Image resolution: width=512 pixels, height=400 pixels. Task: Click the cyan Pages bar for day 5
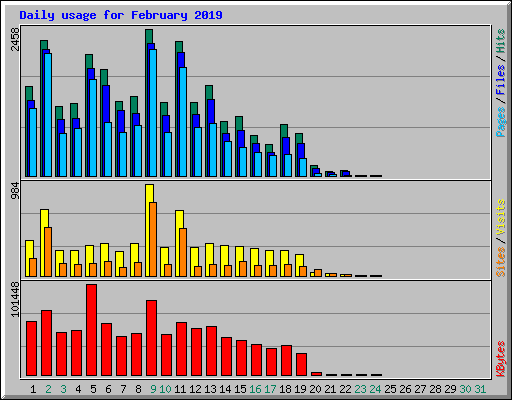(x=93, y=128)
